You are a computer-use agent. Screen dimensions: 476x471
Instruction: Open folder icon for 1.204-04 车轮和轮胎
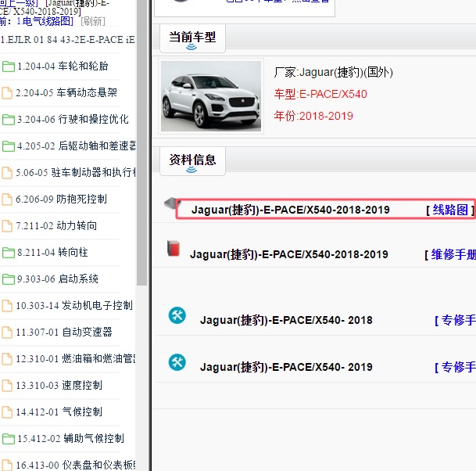(x=8, y=67)
